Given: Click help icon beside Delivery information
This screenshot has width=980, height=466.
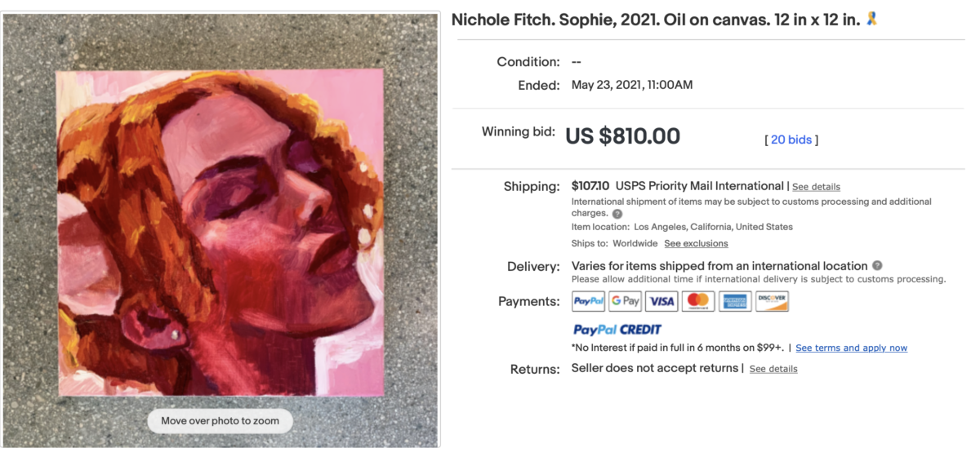Looking at the screenshot, I should tap(877, 265).
